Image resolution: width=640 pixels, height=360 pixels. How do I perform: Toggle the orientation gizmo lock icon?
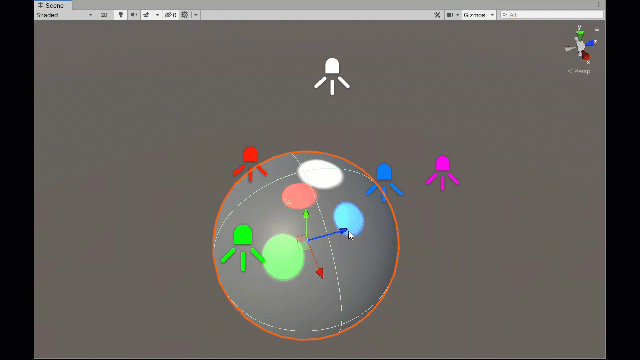tap(597, 29)
